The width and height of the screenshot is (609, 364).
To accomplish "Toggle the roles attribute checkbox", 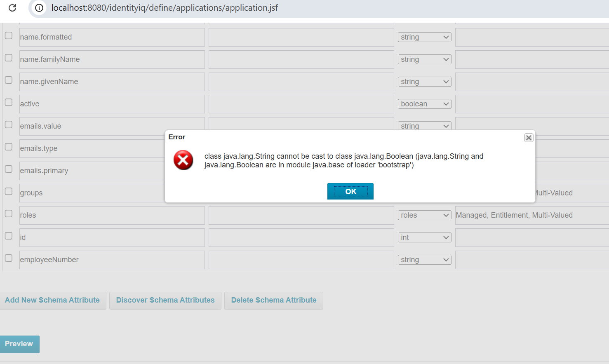I will click(x=9, y=214).
